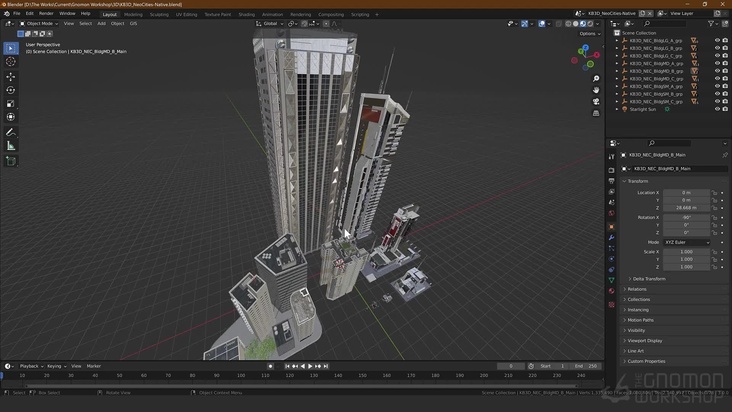The image size is (732, 412).
Task: Disable rendering for KB3D_NEC_BldgMD_B_grp camera icon
Action: coord(726,71)
